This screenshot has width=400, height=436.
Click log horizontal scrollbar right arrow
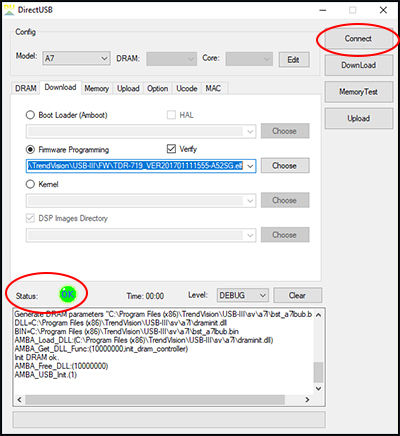[x=307, y=399]
